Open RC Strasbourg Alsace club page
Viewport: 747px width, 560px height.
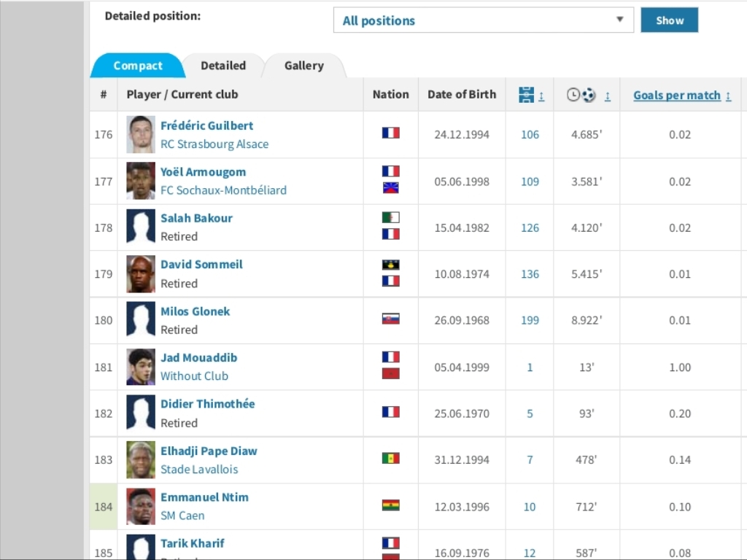214,144
